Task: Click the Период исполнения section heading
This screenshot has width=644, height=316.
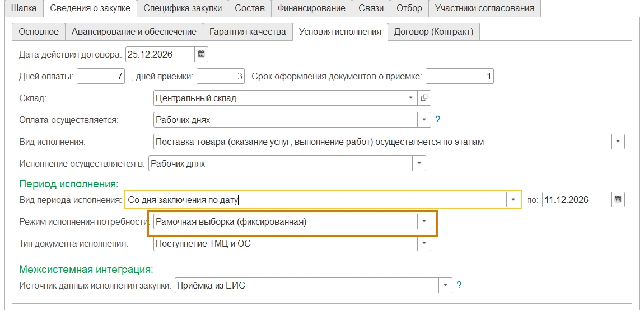Action: coord(68,184)
